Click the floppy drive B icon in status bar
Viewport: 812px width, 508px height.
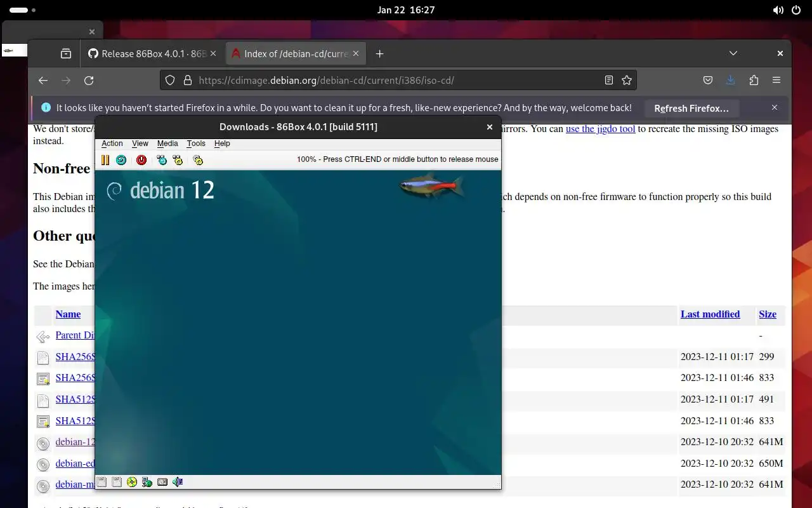coord(117,482)
